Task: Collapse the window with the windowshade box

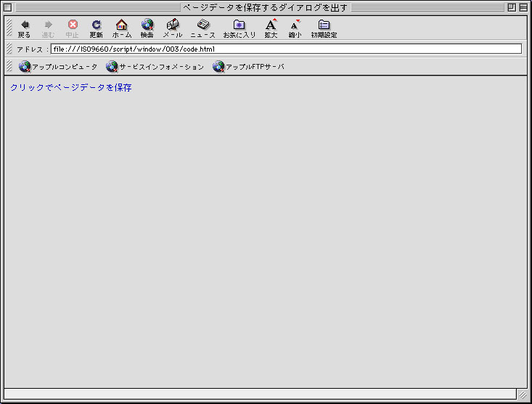Action: (523, 7)
